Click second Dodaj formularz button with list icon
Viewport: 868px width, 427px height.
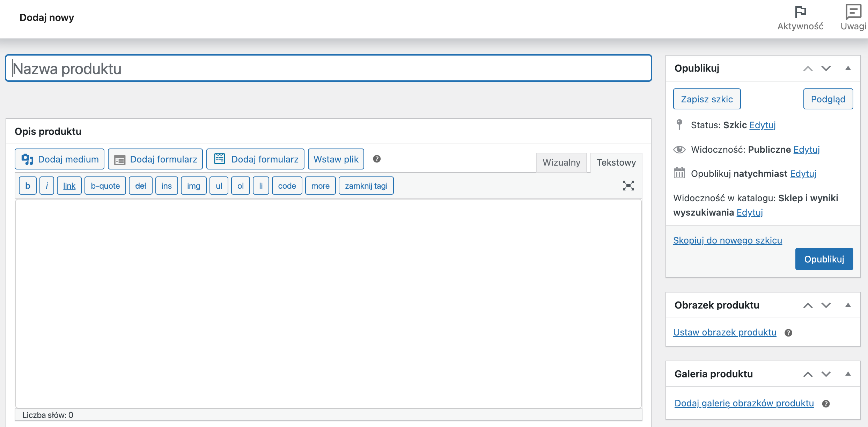[x=255, y=159]
